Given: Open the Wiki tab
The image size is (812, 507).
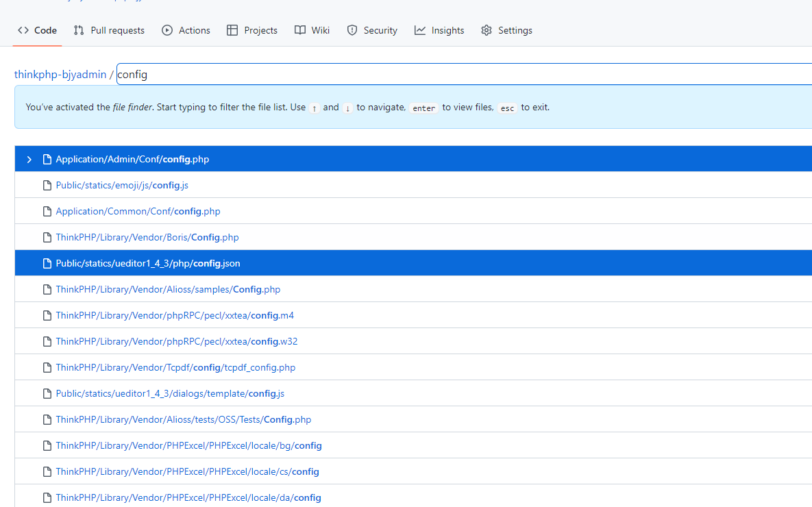Looking at the screenshot, I should (312, 31).
